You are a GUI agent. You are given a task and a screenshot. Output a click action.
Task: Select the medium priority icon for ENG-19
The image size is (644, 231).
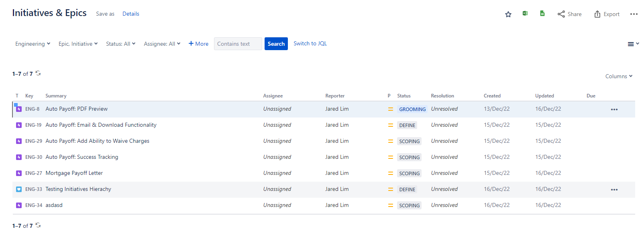(391, 125)
